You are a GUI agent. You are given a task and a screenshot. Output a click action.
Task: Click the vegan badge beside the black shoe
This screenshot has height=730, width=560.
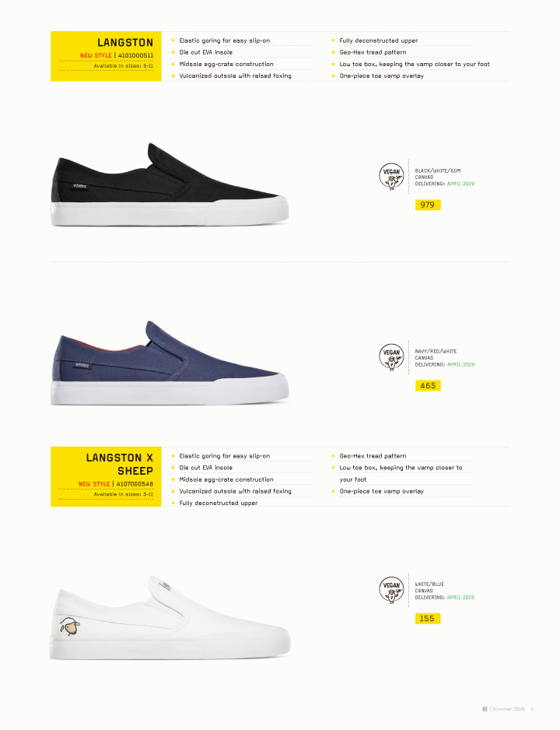pyautogui.click(x=391, y=176)
